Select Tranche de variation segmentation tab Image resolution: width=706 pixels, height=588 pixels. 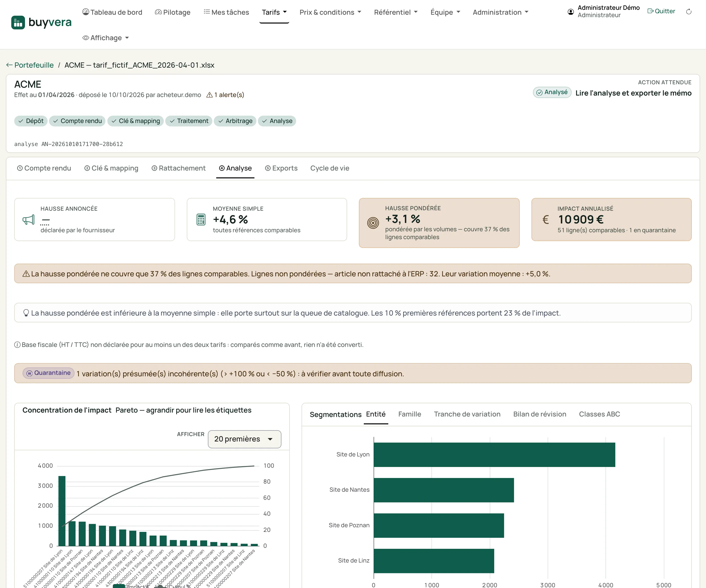(x=467, y=414)
